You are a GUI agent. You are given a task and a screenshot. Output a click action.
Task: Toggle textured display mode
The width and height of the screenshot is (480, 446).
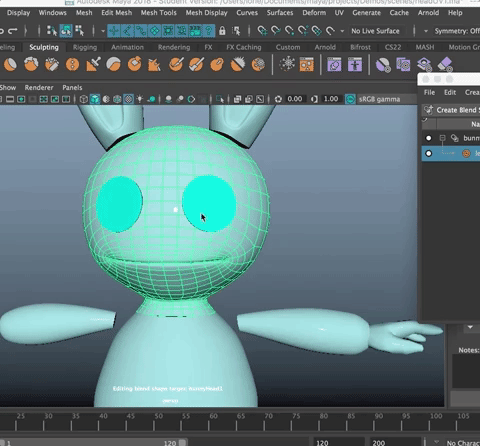pos(129,99)
